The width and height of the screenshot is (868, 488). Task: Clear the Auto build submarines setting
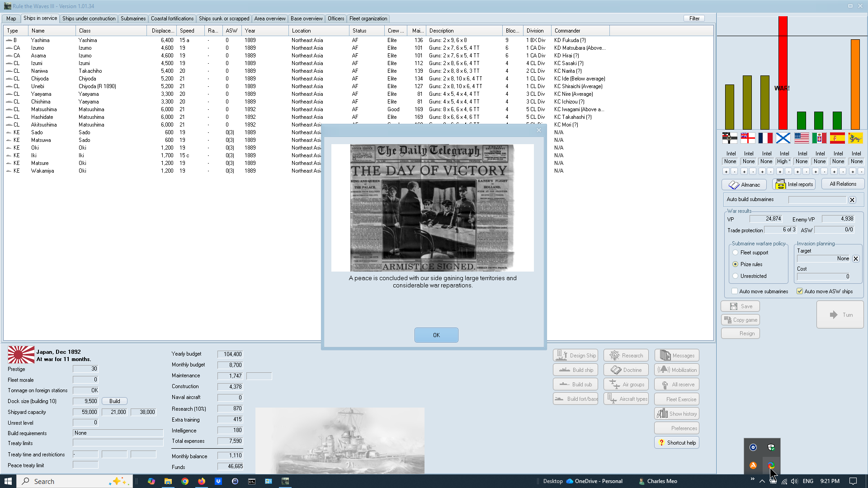click(x=852, y=200)
